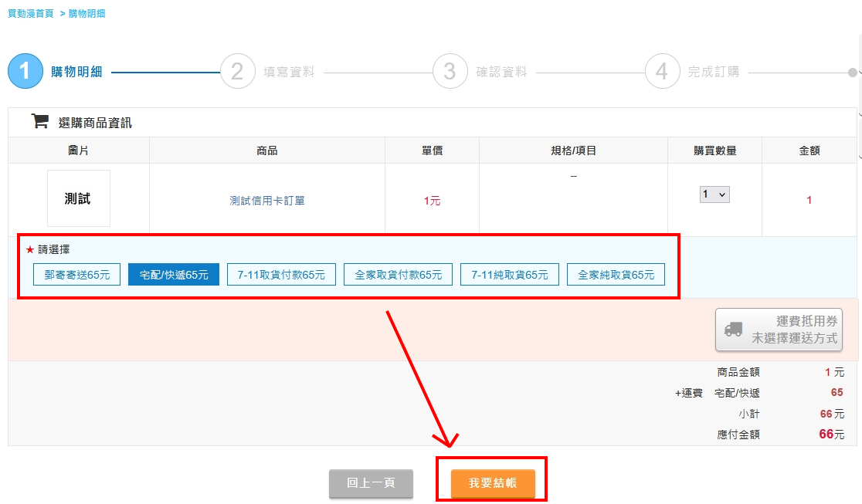Click step 4 circle 完成訂購
The image size is (862, 504).
click(x=662, y=72)
